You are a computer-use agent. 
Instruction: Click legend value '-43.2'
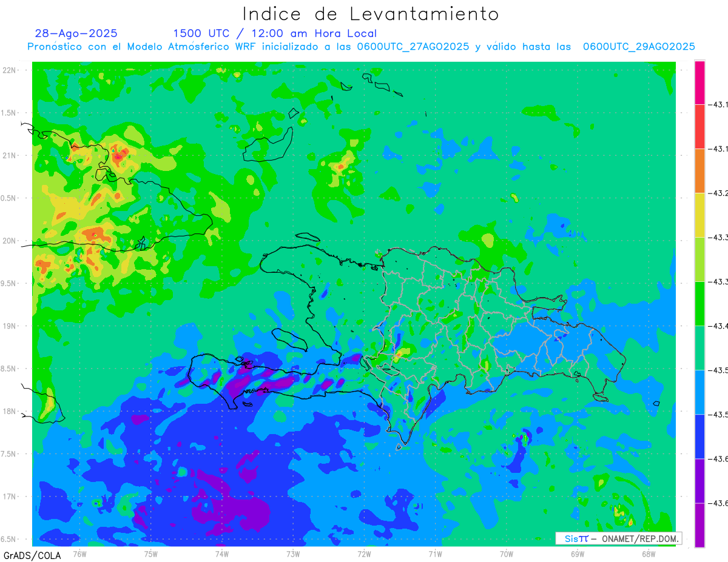pos(718,193)
